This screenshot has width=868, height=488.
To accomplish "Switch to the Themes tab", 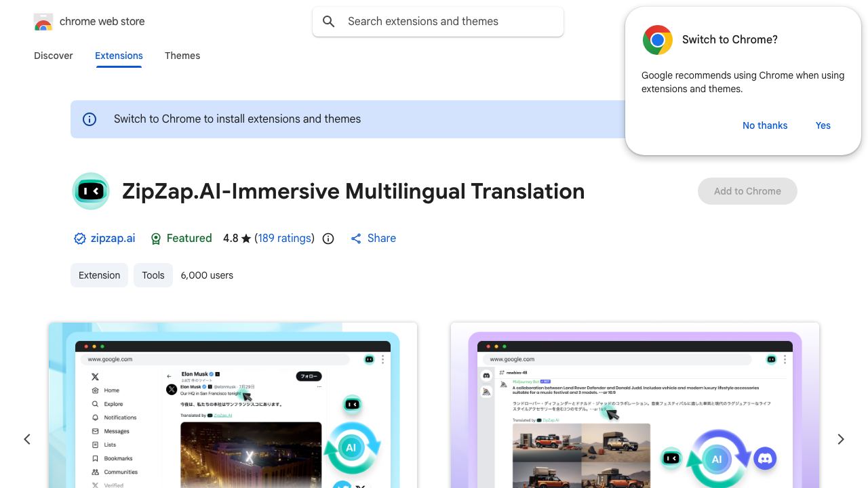I will pos(182,56).
